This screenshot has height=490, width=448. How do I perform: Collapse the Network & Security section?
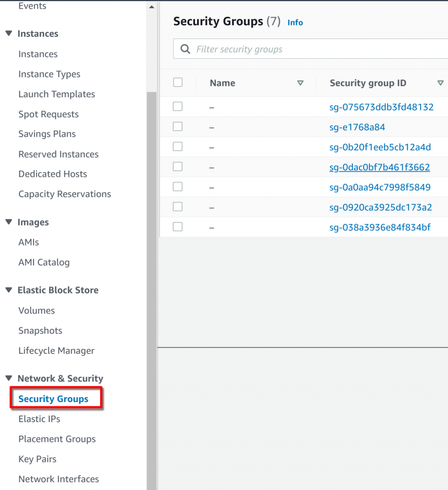[9, 378]
